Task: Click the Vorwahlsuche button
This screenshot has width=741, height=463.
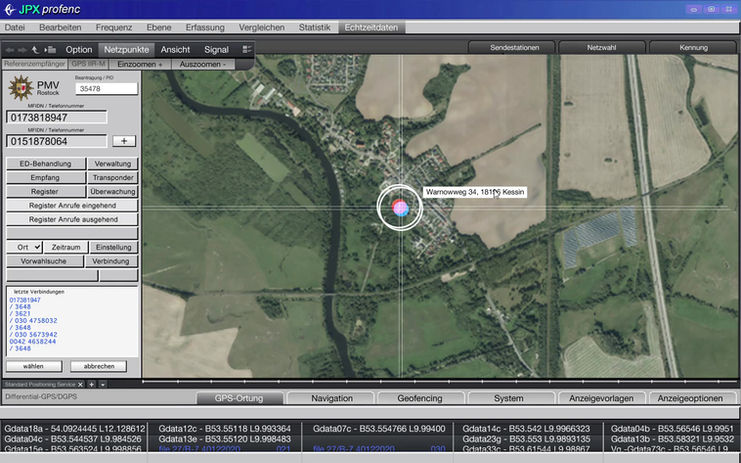Action: tap(44, 261)
